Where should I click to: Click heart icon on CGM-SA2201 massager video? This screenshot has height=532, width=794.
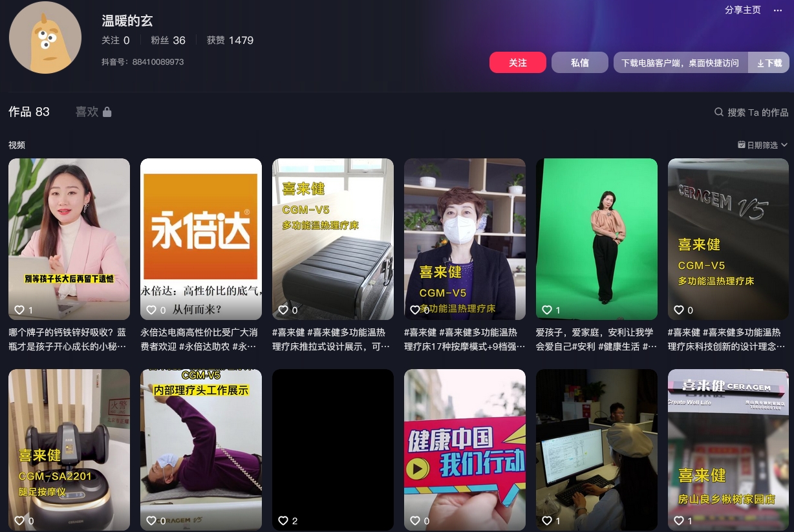click(19, 520)
